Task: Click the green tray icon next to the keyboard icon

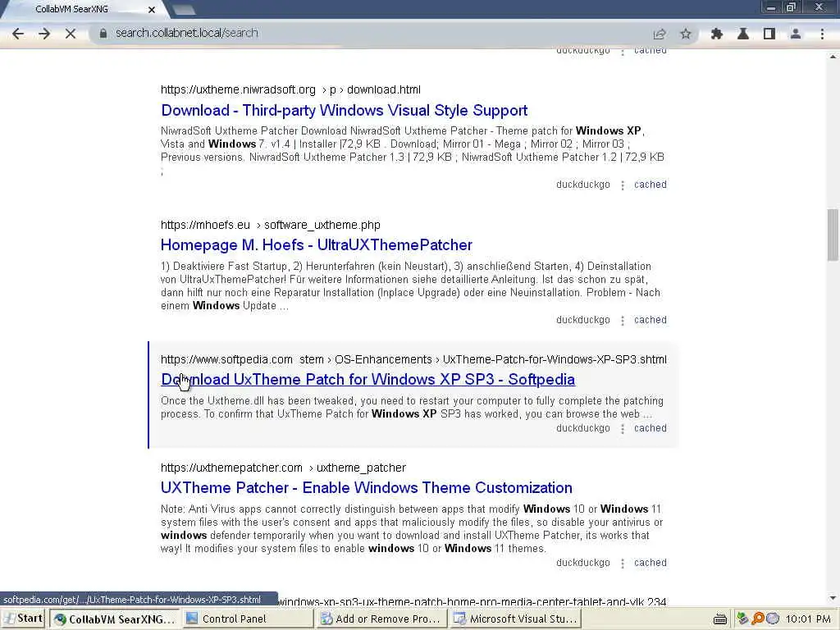Action: click(742, 619)
